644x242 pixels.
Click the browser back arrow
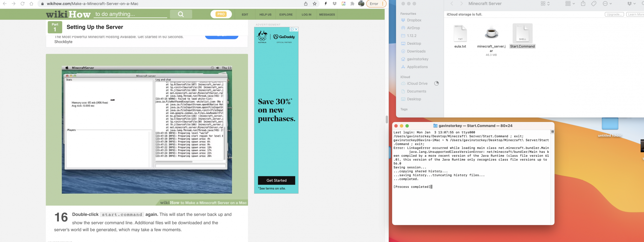pyautogui.click(x=5, y=4)
